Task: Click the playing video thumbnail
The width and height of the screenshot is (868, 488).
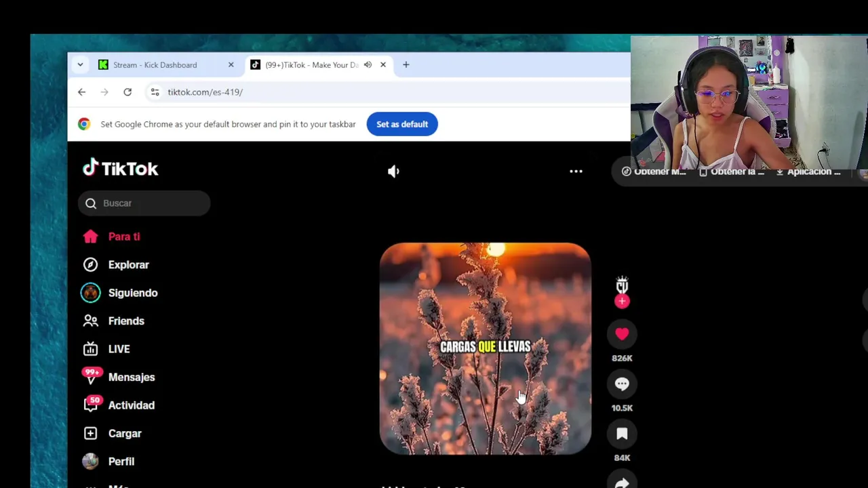Action: coord(486,348)
